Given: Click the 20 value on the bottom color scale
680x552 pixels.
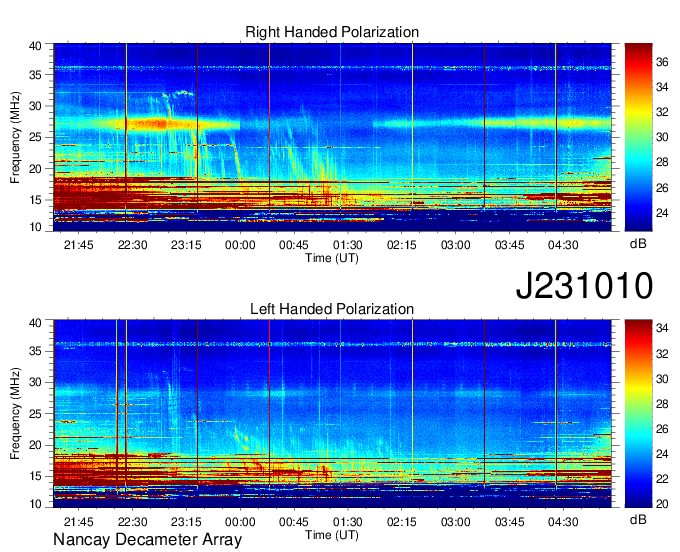Looking at the screenshot, I should click(x=662, y=504).
